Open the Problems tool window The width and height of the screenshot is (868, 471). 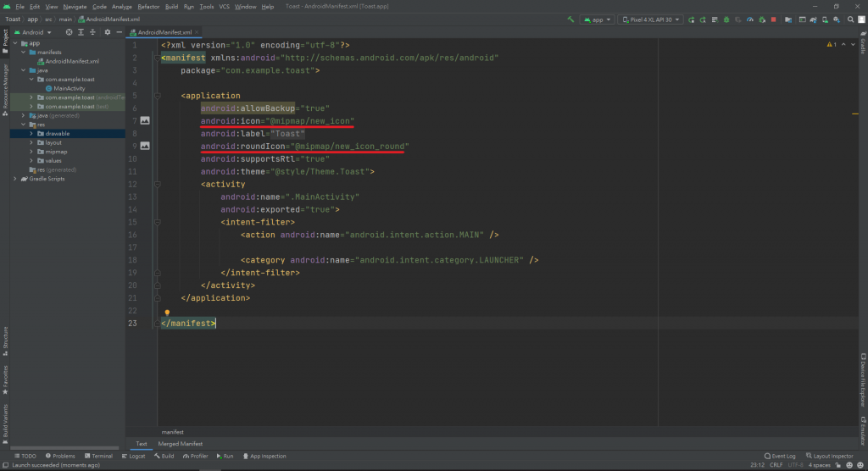tap(60, 456)
